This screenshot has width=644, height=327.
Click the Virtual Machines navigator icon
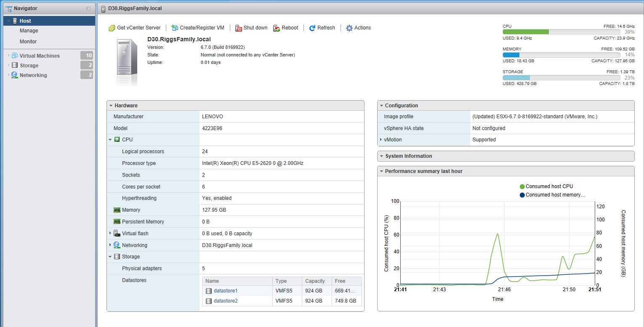click(x=15, y=56)
